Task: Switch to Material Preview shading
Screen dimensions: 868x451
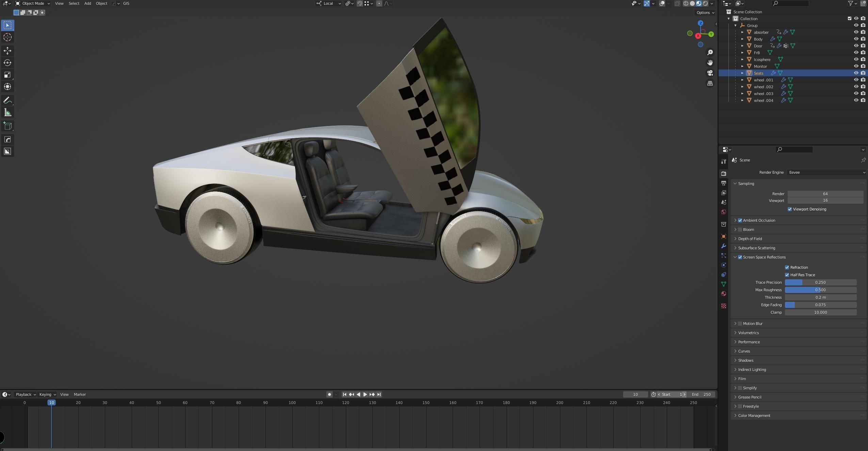Action: click(x=699, y=3)
